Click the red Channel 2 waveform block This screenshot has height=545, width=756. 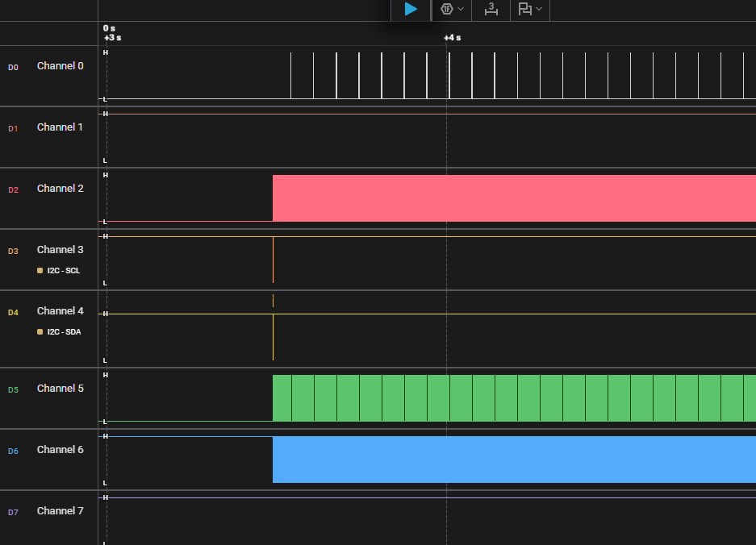[x=513, y=198]
